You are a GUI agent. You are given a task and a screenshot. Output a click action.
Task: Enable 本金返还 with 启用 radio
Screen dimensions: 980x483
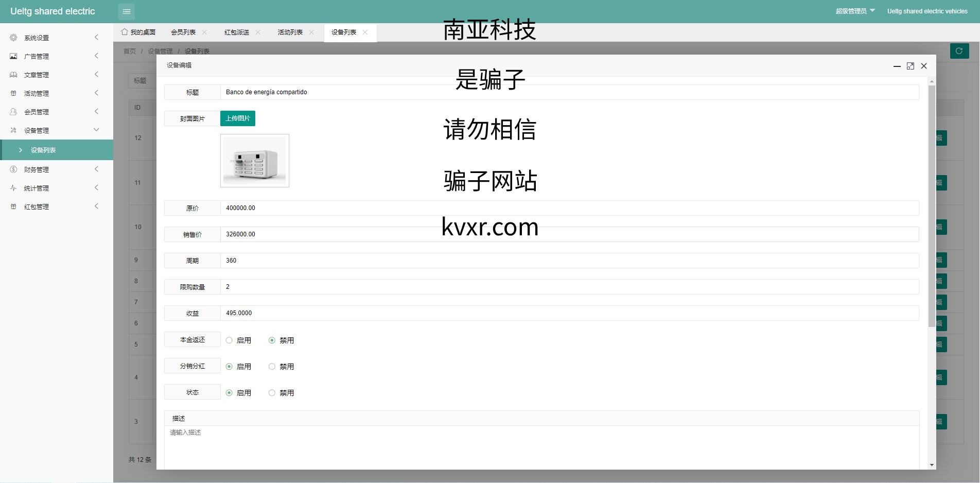pyautogui.click(x=229, y=340)
